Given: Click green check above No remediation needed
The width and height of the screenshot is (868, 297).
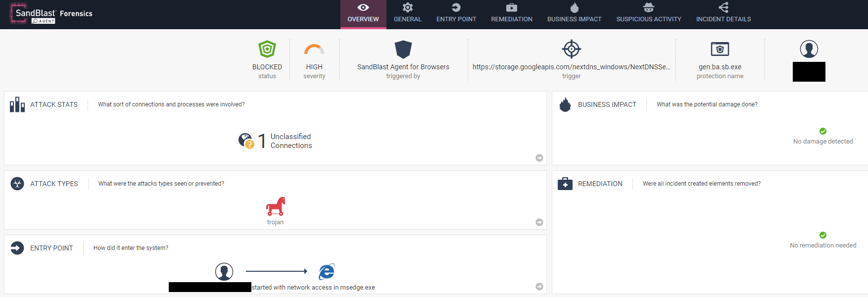Looking at the screenshot, I should pos(823,235).
